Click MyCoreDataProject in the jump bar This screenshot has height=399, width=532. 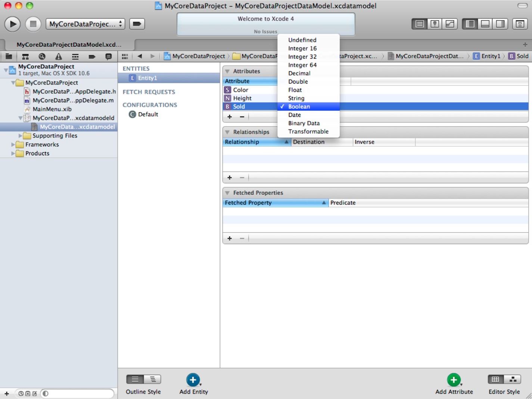pyautogui.click(x=195, y=56)
